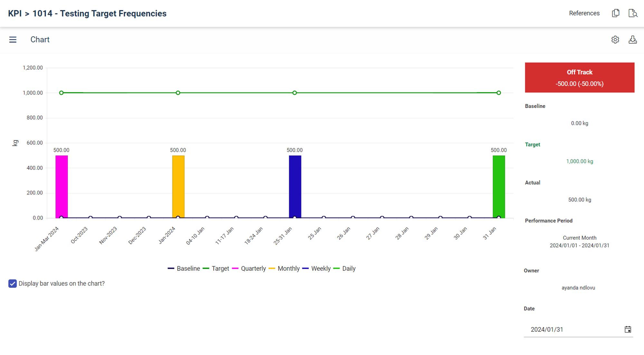Hide the Monthly legend series
Screen dimensions: 644x355
click(288, 269)
